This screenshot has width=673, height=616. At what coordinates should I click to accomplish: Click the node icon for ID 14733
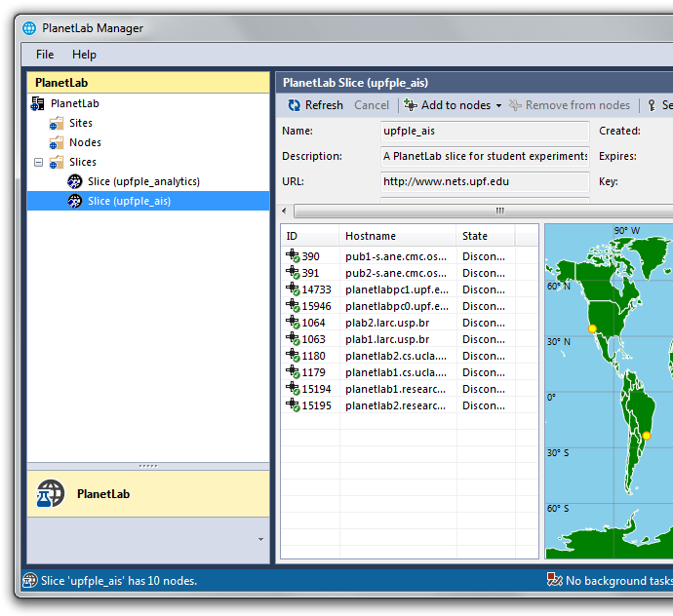pos(293,289)
